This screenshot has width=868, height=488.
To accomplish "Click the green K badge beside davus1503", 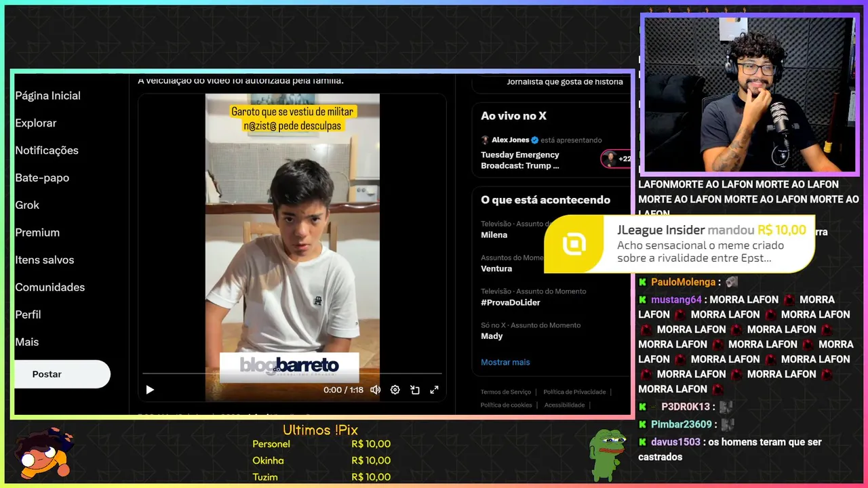I will (642, 442).
